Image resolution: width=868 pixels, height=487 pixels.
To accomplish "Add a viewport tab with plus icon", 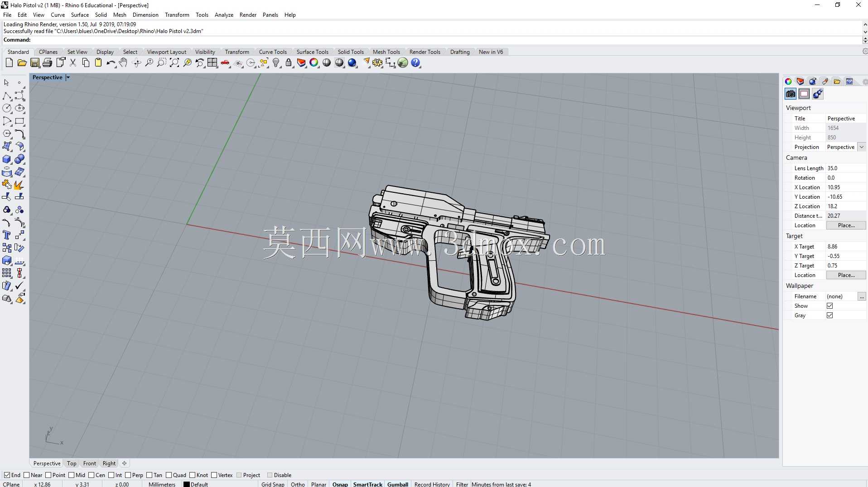I will click(124, 463).
